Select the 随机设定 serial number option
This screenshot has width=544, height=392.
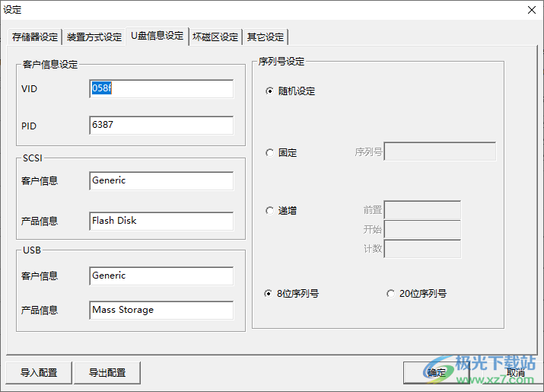click(291, 91)
